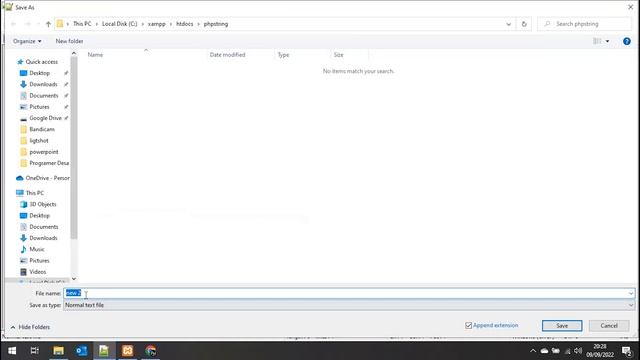Collapse the dialog with Hide Folders
640x360 pixels.
tap(30, 327)
